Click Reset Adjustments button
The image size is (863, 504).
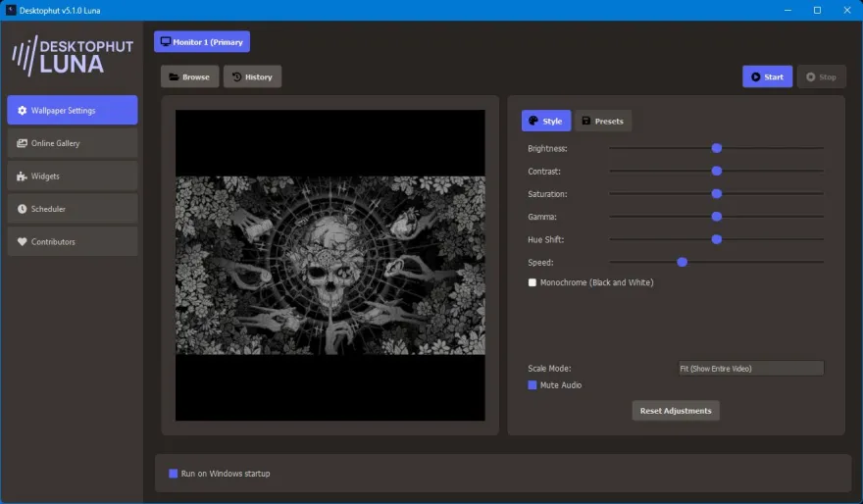tap(676, 411)
